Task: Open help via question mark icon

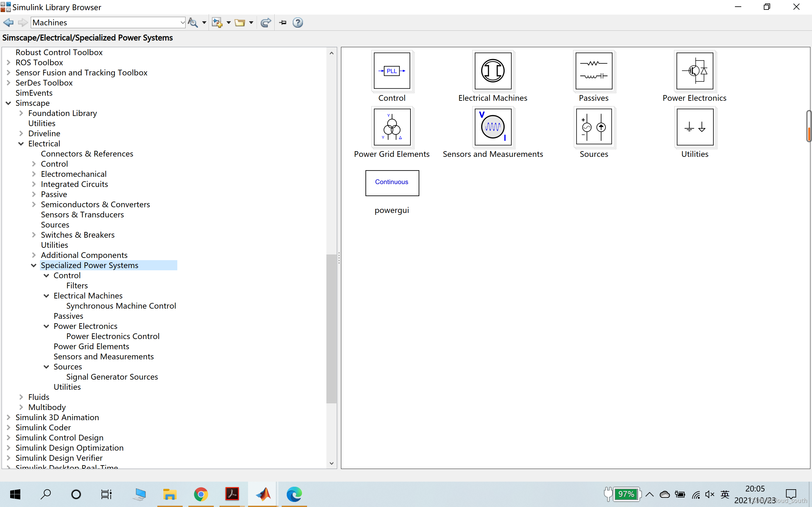Action: (298, 22)
